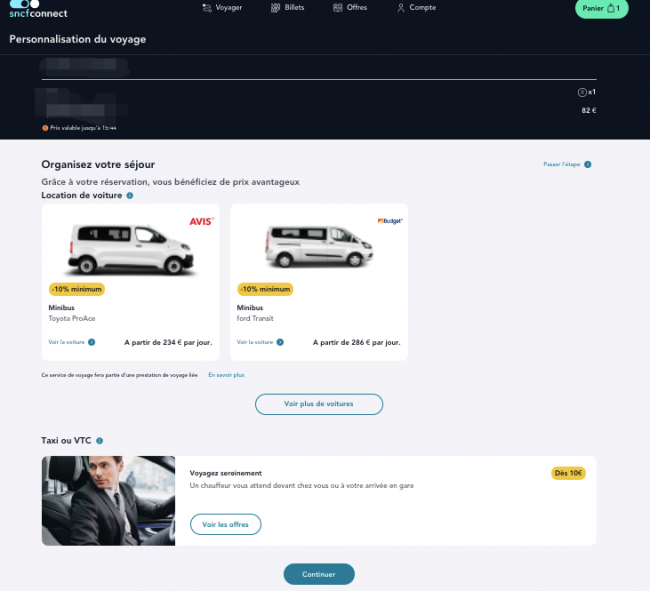Click the arrow icon next to Passer l'étape
This screenshot has width=650, height=591.
[x=587, y=165]
